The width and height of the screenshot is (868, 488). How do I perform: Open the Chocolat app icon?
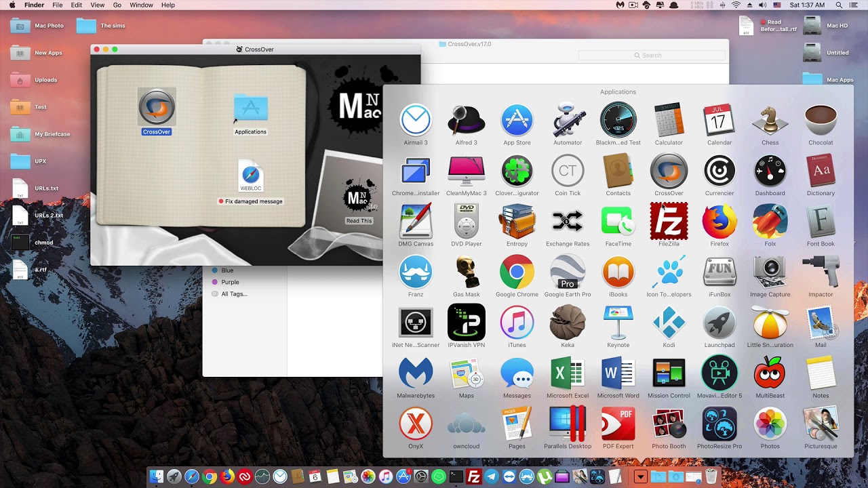(x=821, y=121)
